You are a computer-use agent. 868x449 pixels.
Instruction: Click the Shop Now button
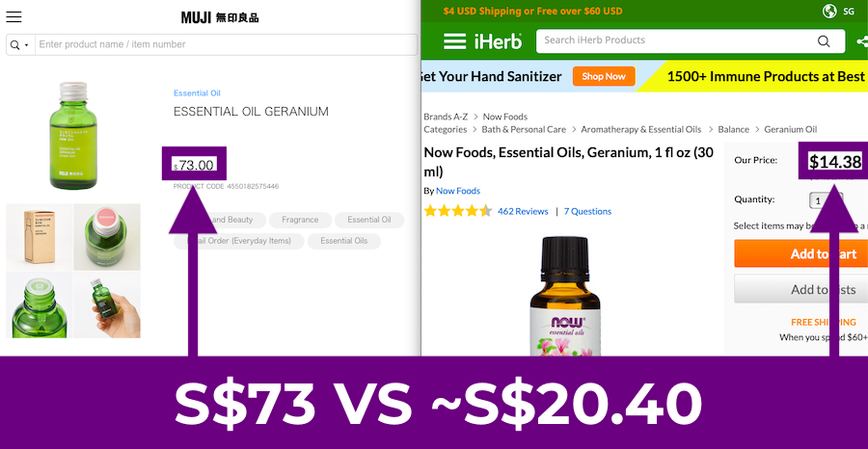pos(604,76)
